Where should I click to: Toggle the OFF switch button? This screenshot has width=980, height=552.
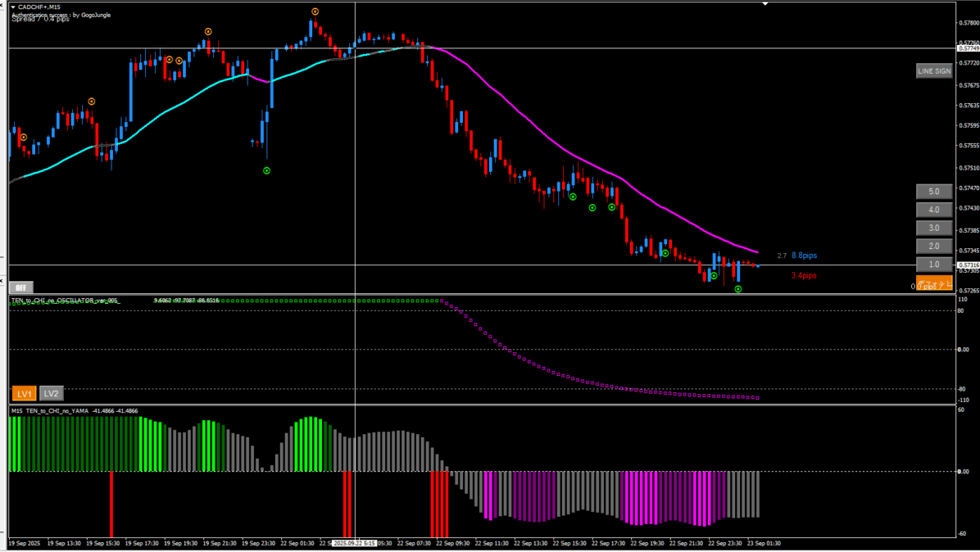[20, 287]
